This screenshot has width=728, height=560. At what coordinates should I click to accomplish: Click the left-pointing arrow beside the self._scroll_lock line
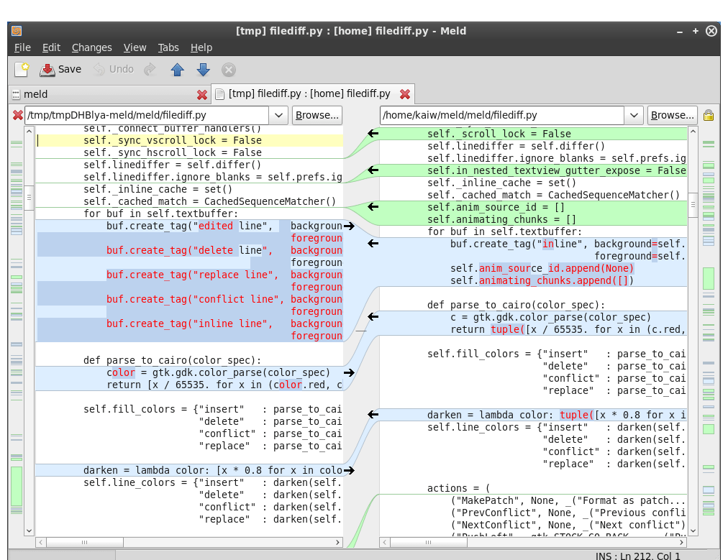click(373, 133)
